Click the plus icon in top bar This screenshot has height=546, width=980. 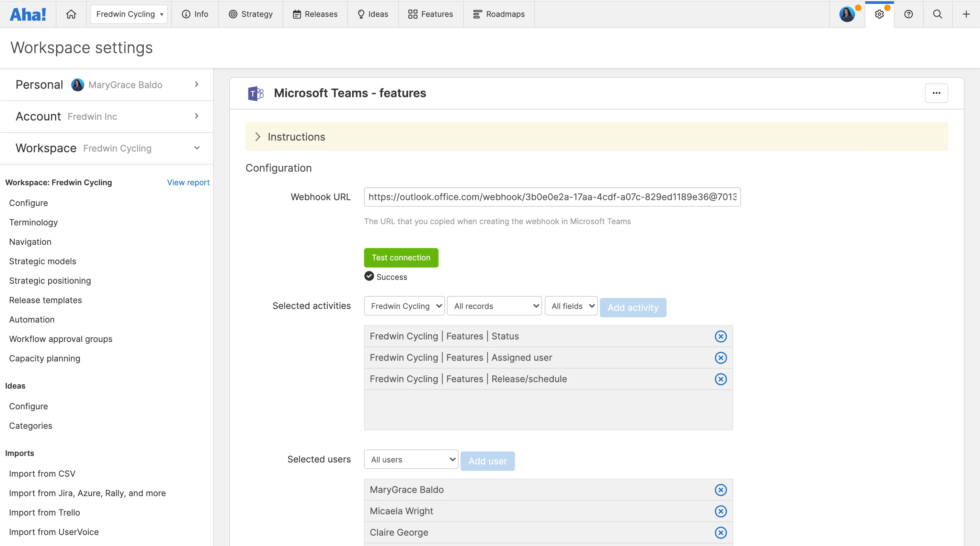[966, 14]
